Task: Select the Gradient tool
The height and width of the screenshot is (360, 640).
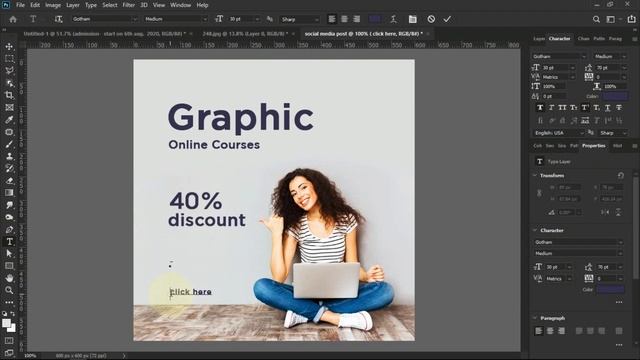Action: [9, 193]
